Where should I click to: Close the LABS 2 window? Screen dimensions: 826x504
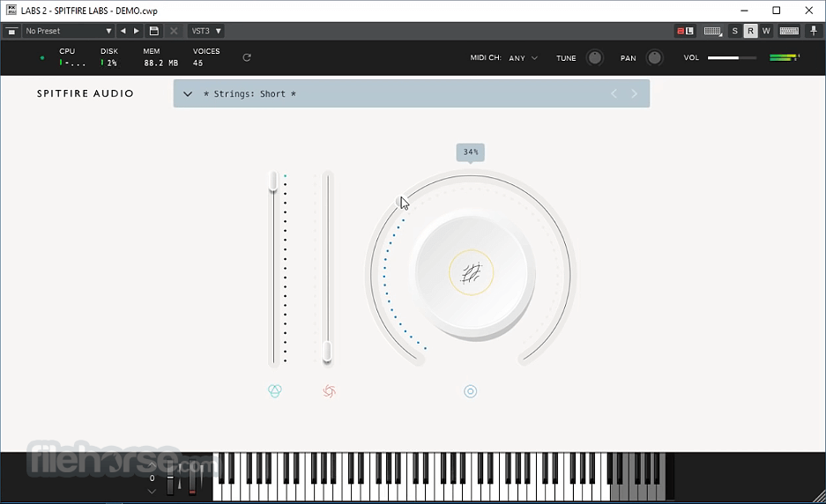click(x=809, y=11)
